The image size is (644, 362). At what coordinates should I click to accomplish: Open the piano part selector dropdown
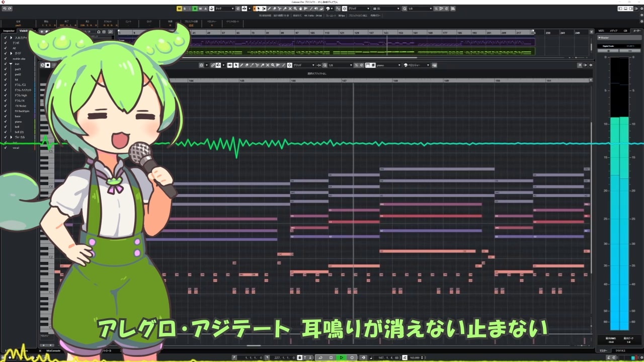coord(387,65)
